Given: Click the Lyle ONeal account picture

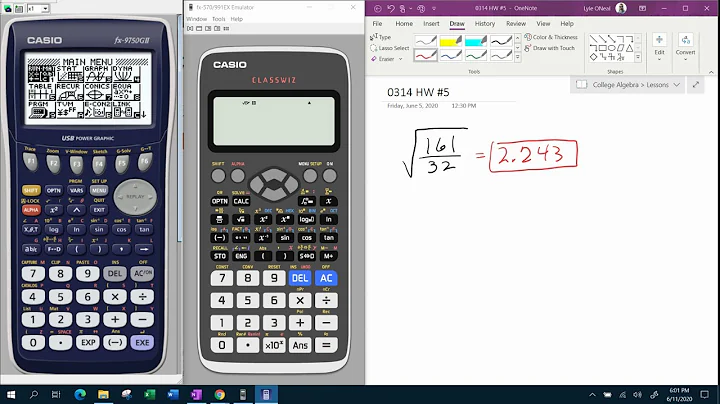Looking at the screenshot, I should coord(621,8).
